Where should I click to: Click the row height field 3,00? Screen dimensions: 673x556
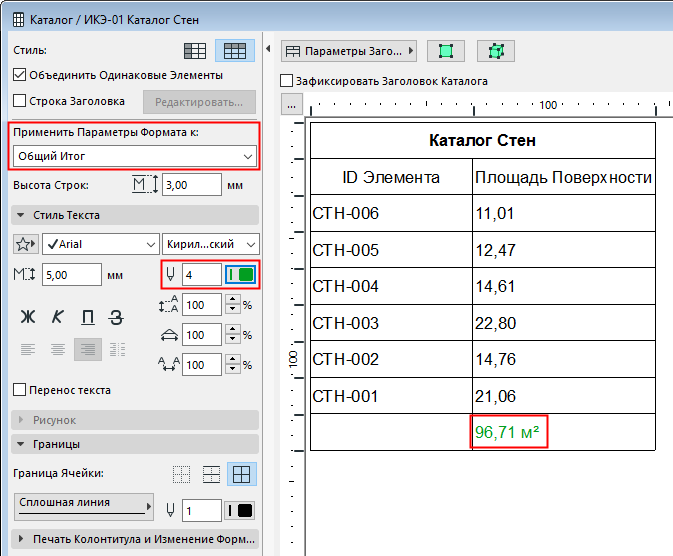pyautogui.click(x=192, y=185)
